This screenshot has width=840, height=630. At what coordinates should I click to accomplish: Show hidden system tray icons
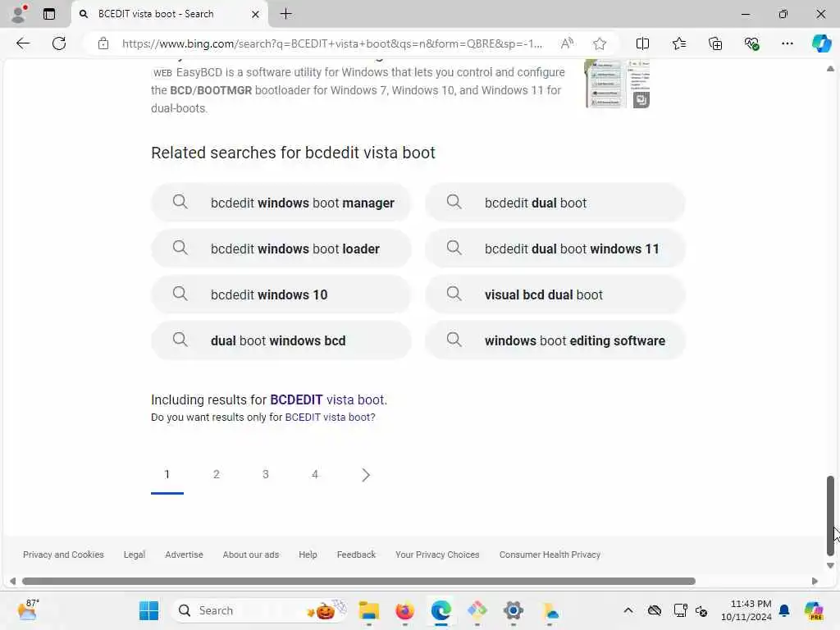(x=628, y=610)
